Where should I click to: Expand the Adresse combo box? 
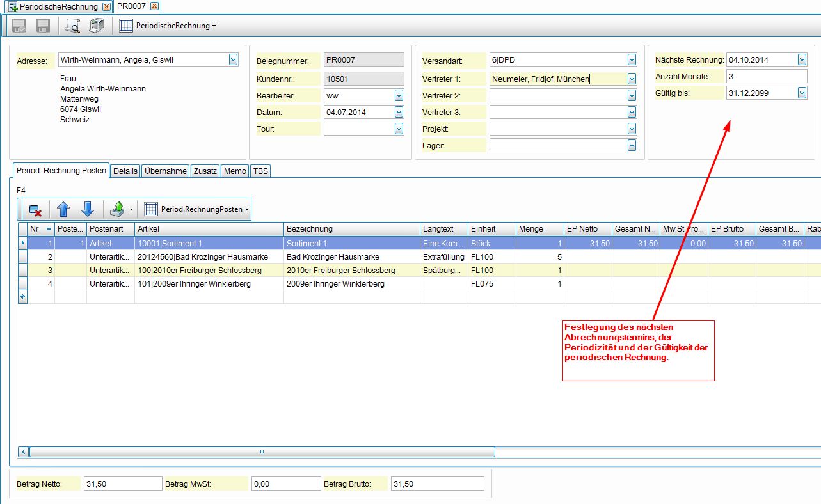(233, 59)
